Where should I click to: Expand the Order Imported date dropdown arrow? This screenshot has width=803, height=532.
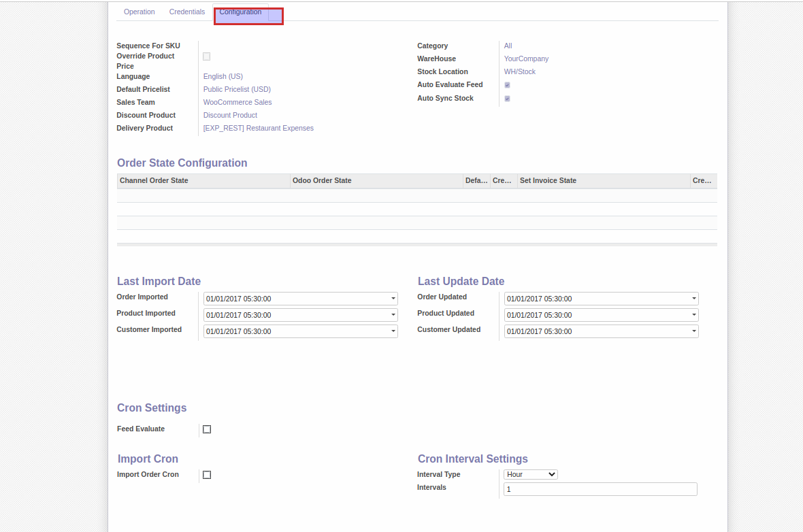point(393,299)
